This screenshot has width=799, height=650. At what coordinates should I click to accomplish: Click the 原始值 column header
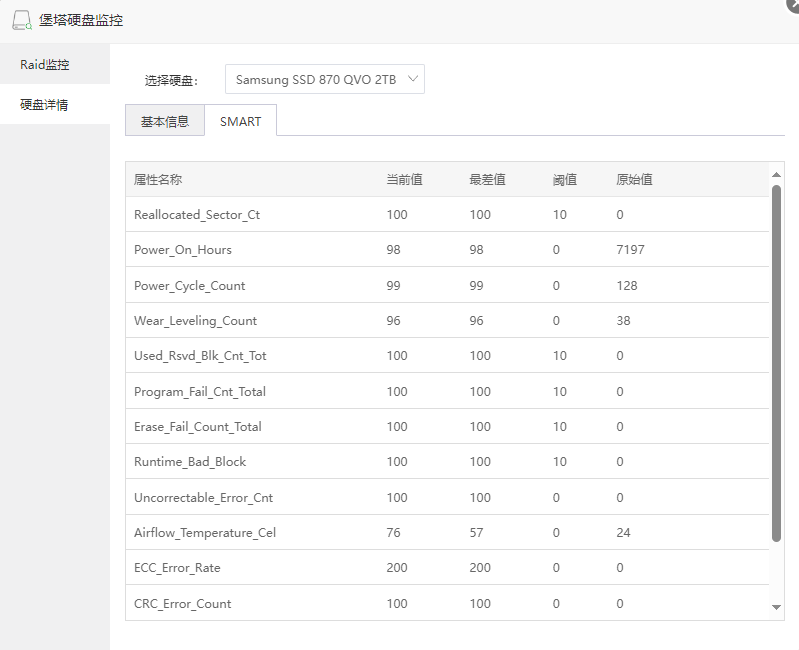[634, 180]
